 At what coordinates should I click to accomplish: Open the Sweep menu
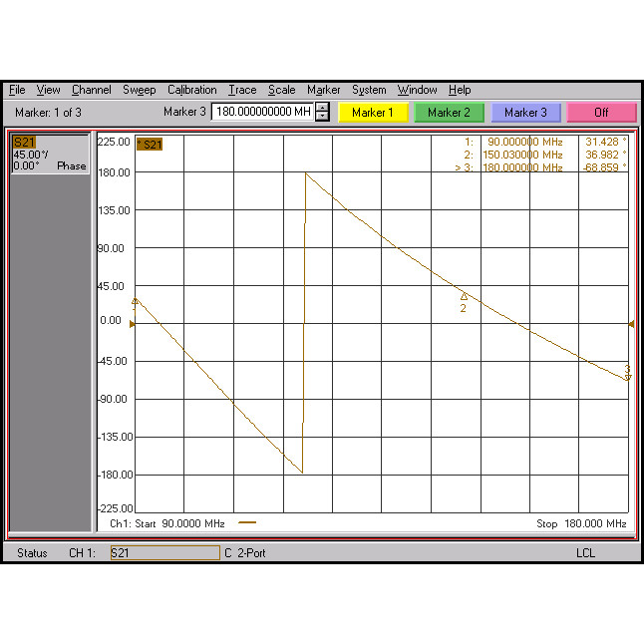140,90
